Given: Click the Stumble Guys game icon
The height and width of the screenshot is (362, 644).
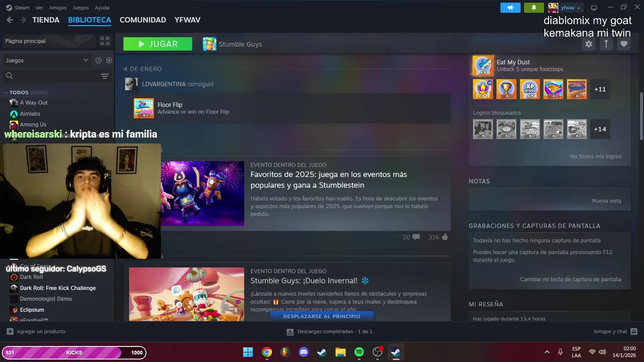Looking at the screenshot, I should (x=209, y=44).
